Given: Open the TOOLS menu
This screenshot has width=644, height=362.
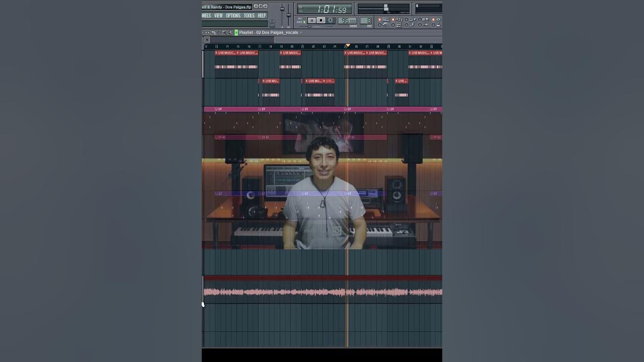Looking at the screenshot, I should click(x=249, y=16).
